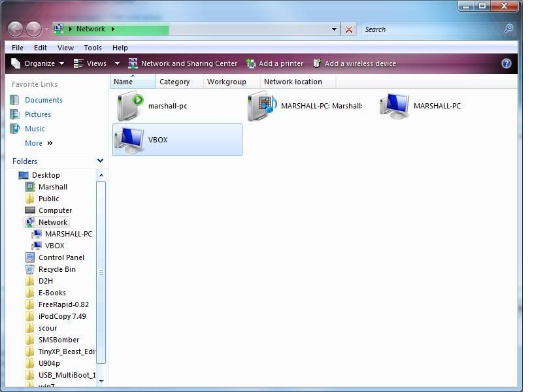
Task: Click the help question mark icon
Action: pos(506,63)
